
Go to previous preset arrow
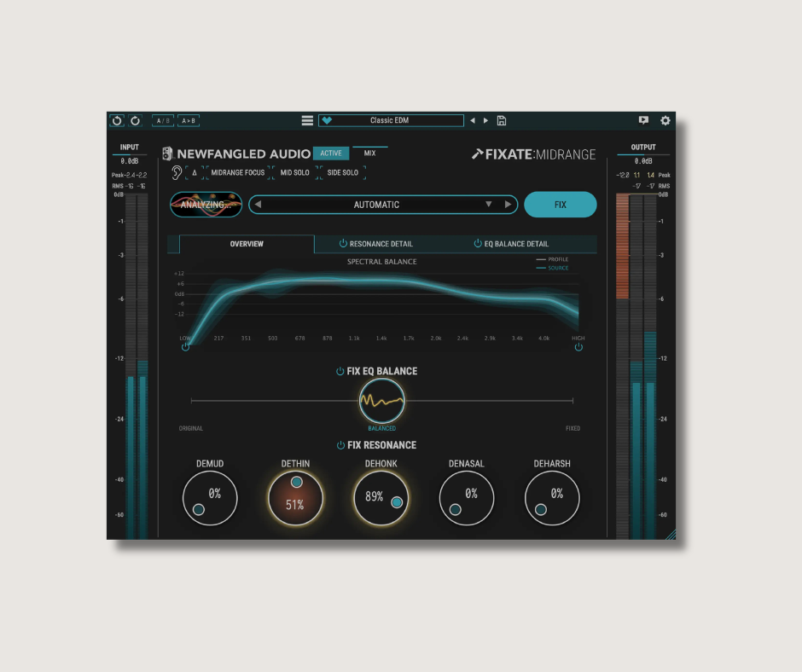point(473,121)
